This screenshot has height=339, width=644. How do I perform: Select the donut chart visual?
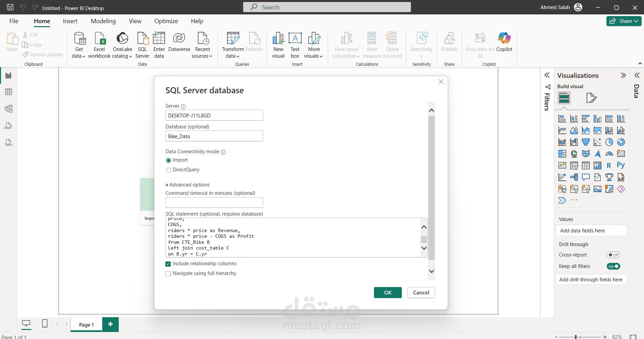[x=621, y=142]
